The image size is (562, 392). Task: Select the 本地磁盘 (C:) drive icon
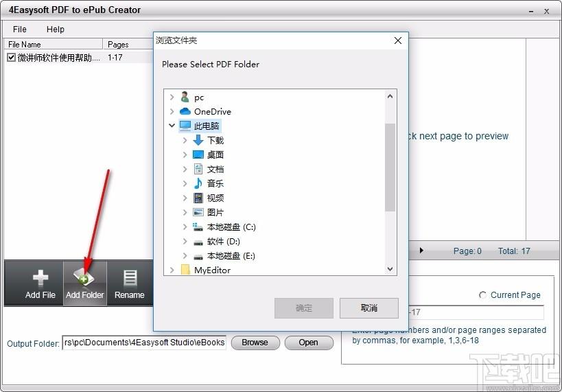click(198, 227)
